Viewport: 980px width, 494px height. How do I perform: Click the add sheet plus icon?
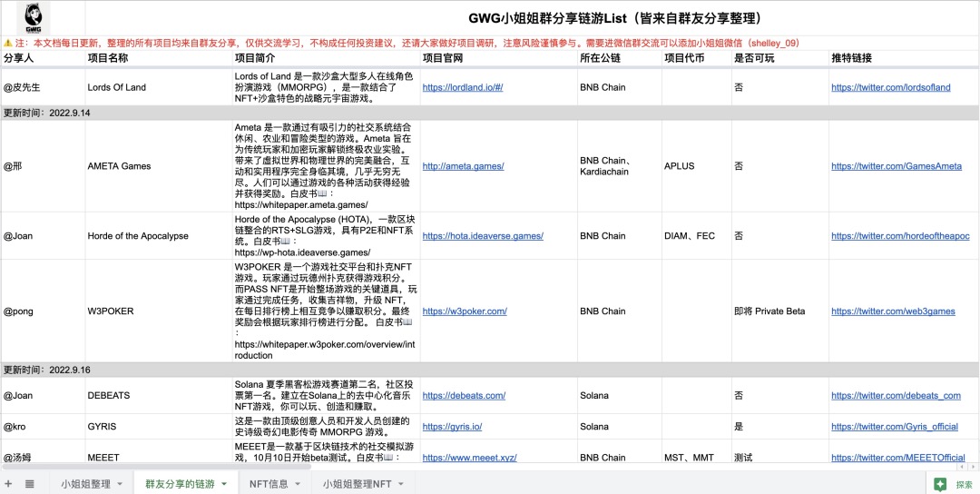coord(9,484)
